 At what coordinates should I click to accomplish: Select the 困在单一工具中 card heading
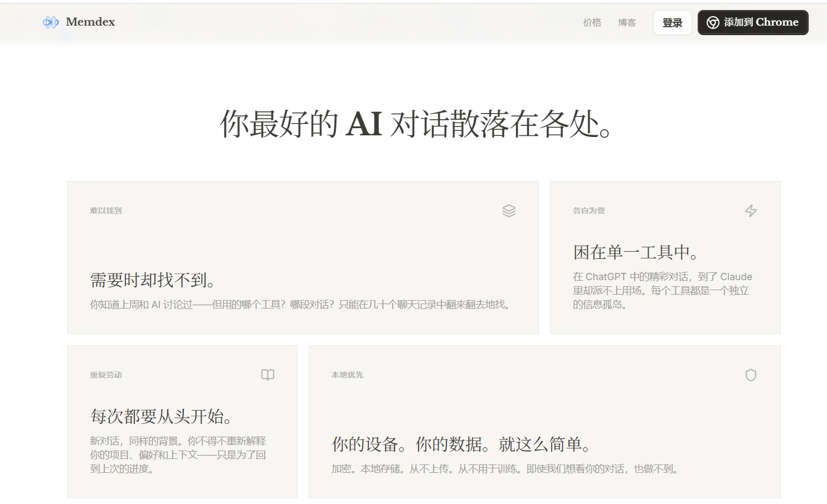pyautogui.click(x=636, y=252)
